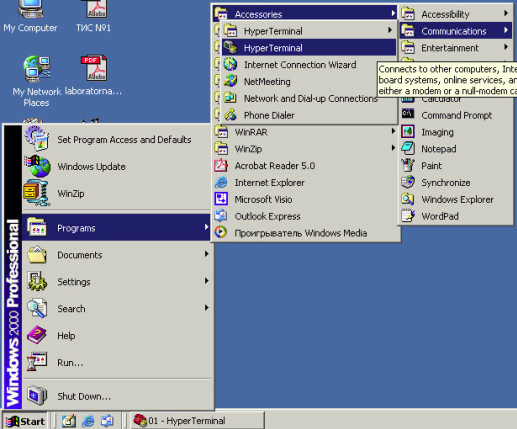Click the Imaging icon
Viewport: 517px width, 429px height.
[408, 132]
